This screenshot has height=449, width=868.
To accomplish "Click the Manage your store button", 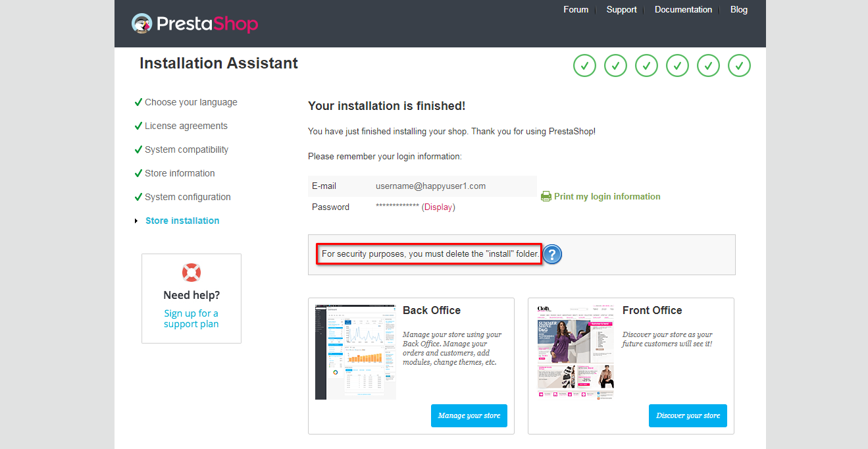I will click(469, 415).
